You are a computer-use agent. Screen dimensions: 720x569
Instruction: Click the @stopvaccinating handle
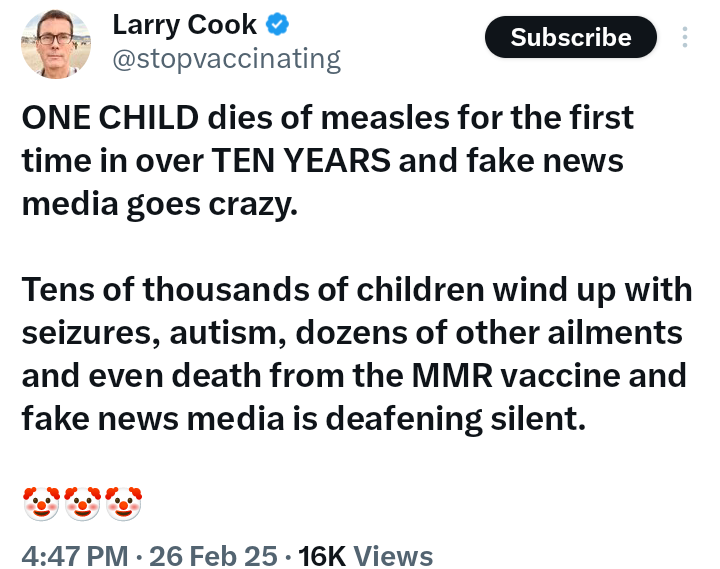pos(226,60)
